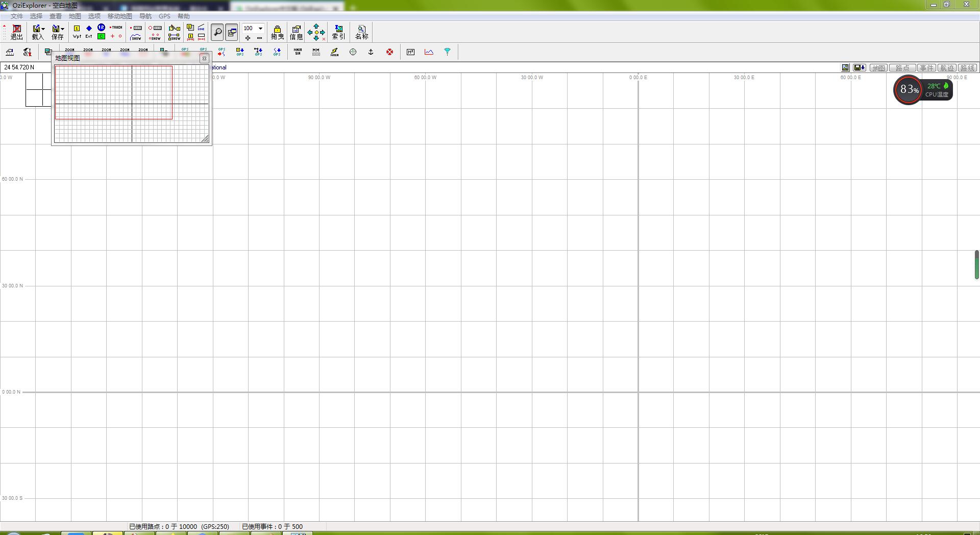Toggle the 拖曳 drag lock button
Viewport: 980px width, 535px height.
[277, 32]
